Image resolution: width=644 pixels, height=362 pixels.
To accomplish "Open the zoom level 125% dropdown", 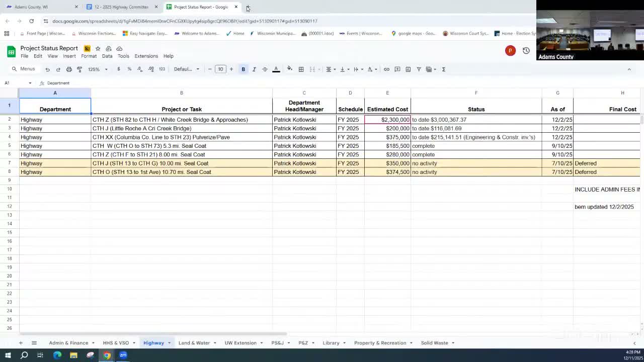I will pyautogui.click(x=98, y=69).
